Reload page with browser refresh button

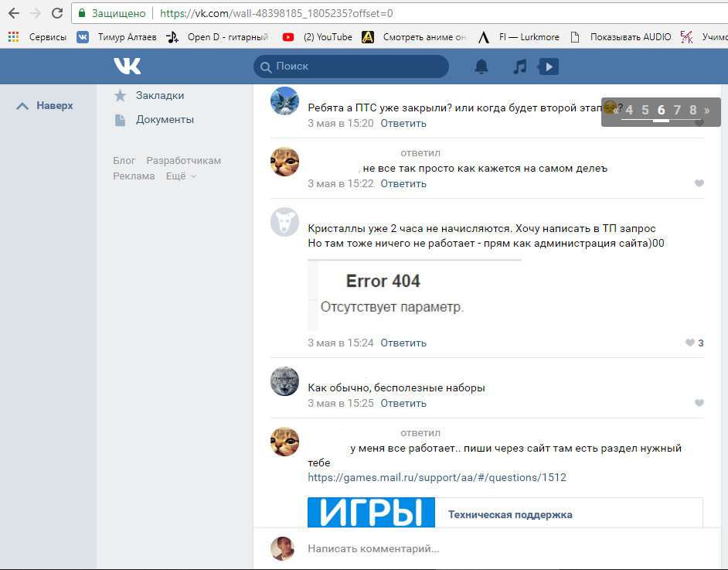tap(57, 13)
